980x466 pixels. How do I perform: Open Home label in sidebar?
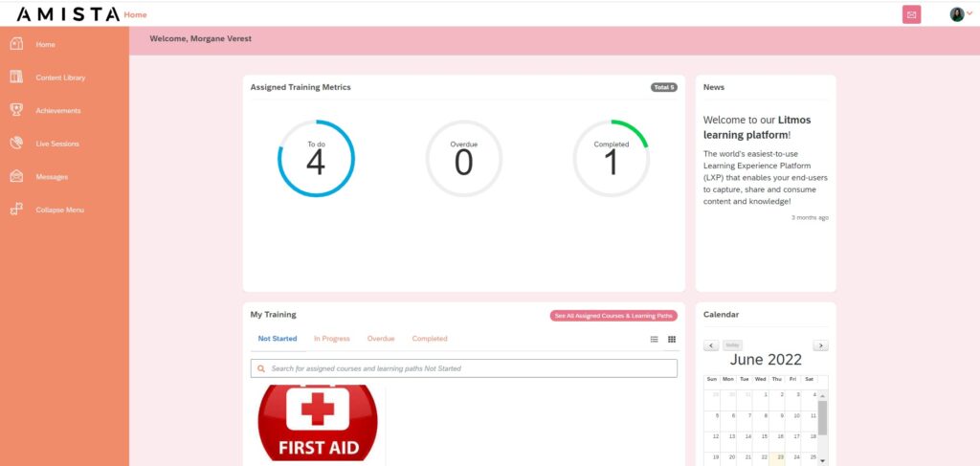tap(46, 44)
